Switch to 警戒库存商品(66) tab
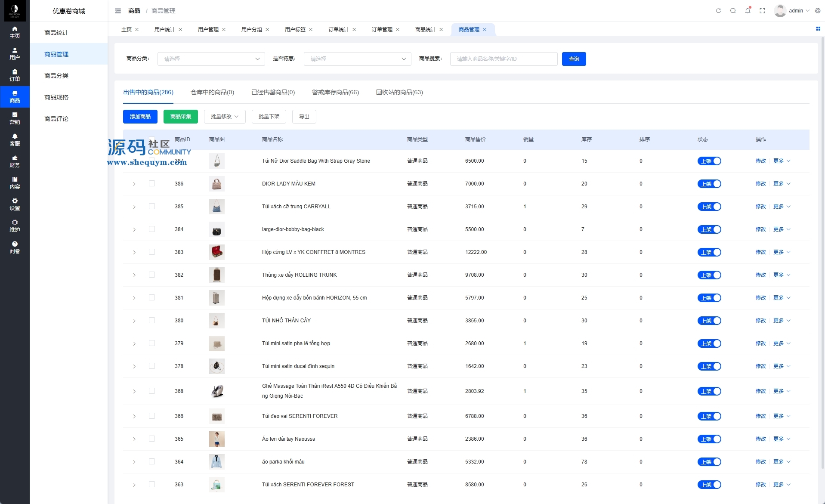The height and width of the screenshot is (504, 825). (x=335, y=92)
